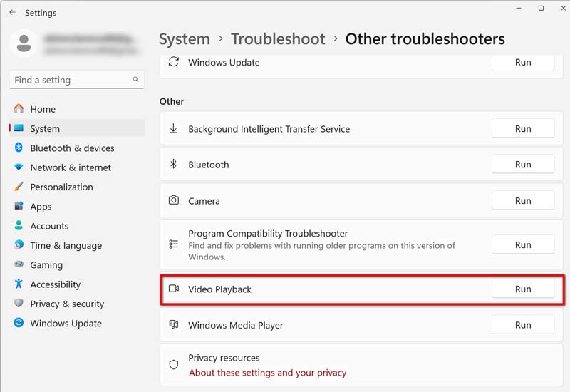Click the back arrow in Settings title bar
This screenshot has width=570, height=392.
pyautogui.click(x=12, y=12)
